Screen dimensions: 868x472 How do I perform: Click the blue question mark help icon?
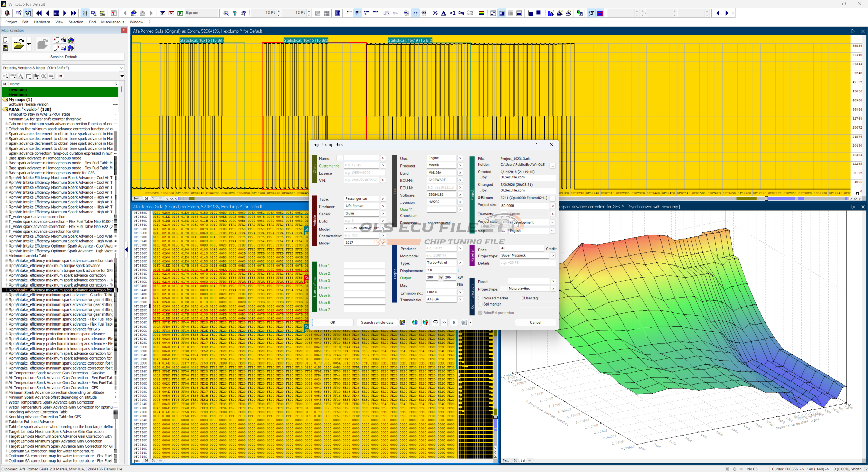(235, 13)
